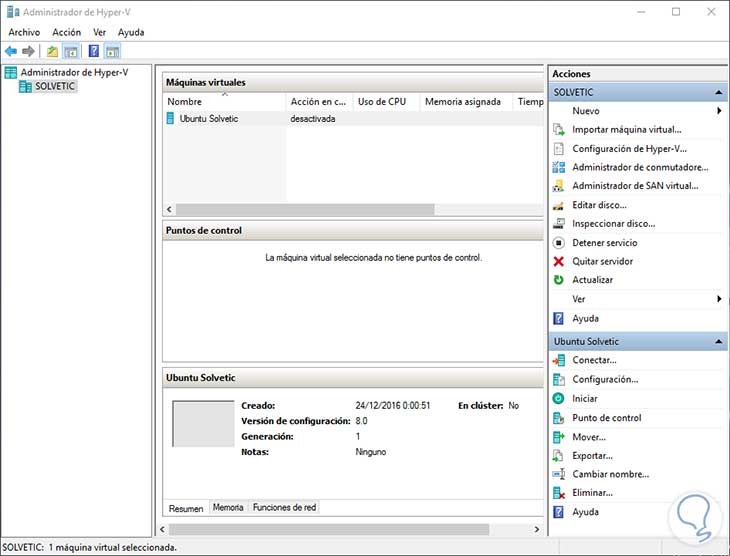Click the Detener servicio stop icon

(559, 243)
